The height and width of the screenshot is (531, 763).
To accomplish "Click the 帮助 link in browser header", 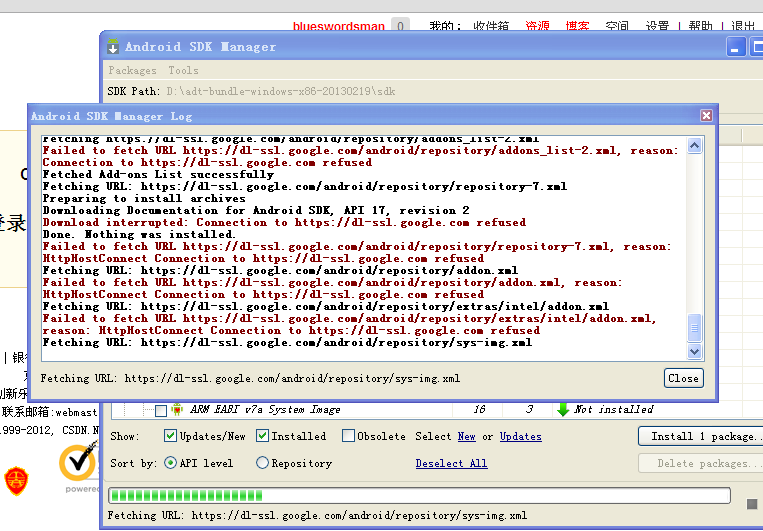I will pos(700,26).
